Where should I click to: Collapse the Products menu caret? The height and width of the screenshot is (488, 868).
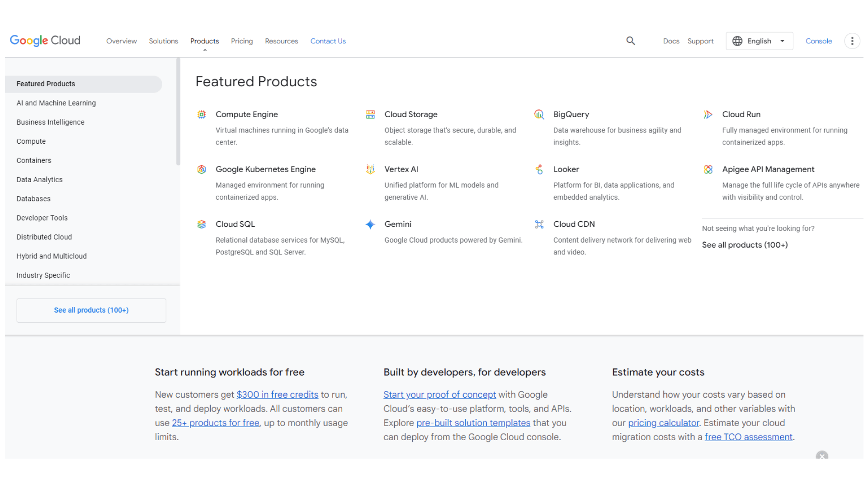tap(205, 50)
